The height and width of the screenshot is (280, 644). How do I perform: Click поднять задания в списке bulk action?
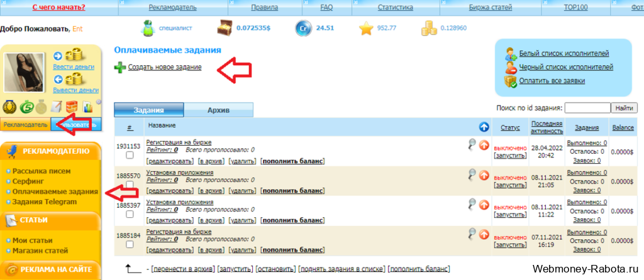341,269
